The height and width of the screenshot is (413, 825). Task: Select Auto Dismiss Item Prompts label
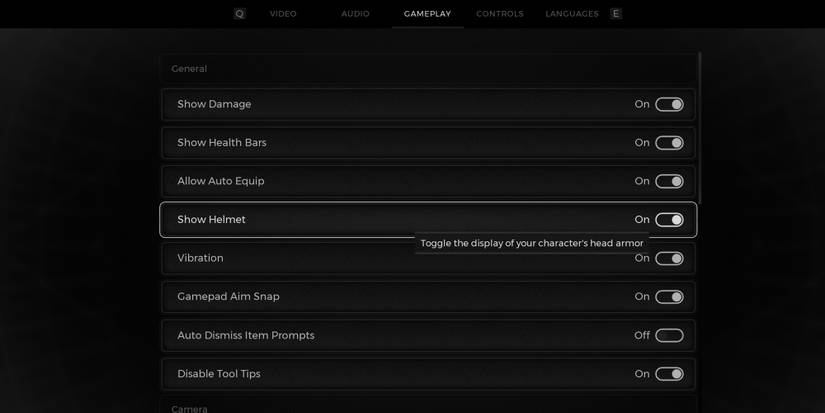click(246, 335)
